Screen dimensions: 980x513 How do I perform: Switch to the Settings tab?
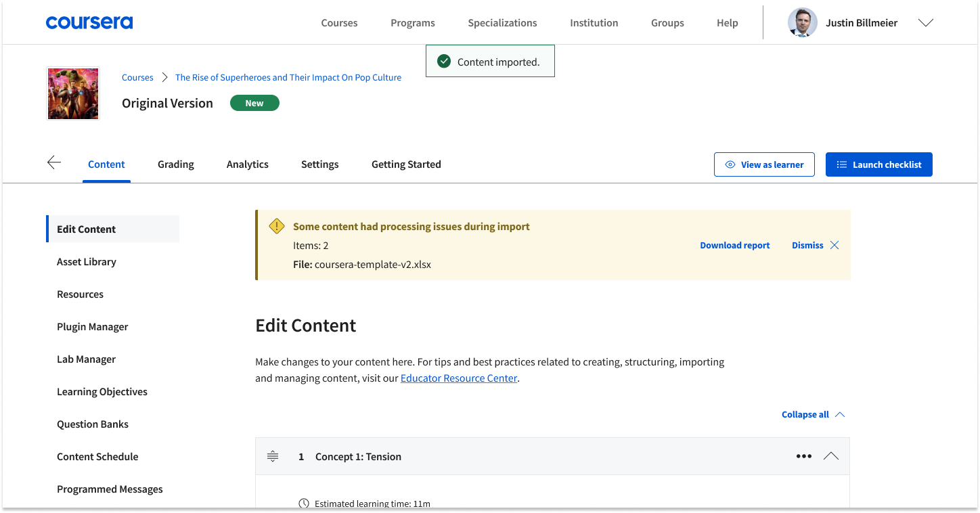click(x=320, y=164)
